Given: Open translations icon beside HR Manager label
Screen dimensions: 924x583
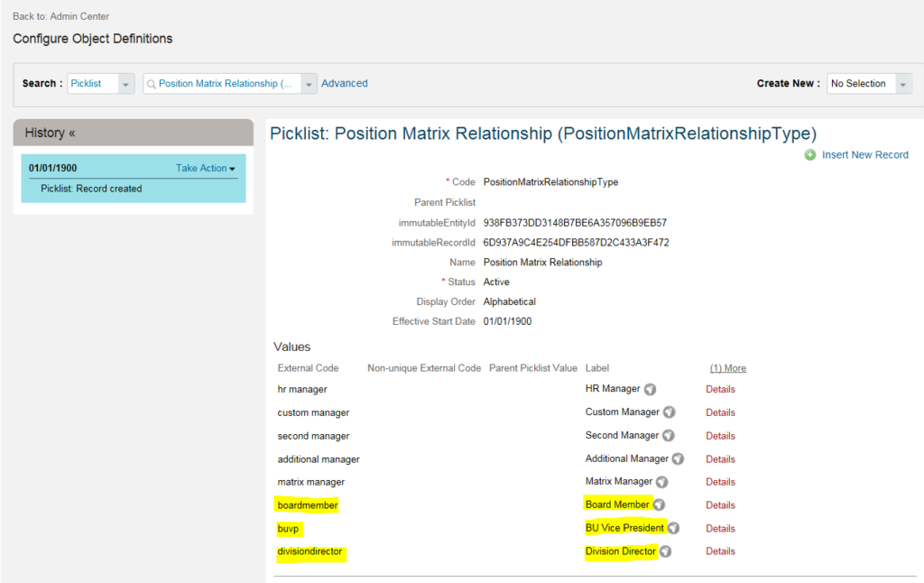Looking at the screenshot, I should pos(650,389).
